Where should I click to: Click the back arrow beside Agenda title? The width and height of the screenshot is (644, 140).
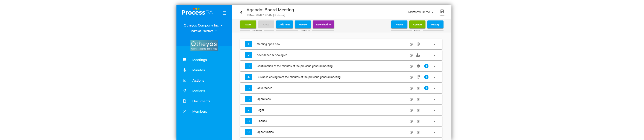click(x=241, y=12)
